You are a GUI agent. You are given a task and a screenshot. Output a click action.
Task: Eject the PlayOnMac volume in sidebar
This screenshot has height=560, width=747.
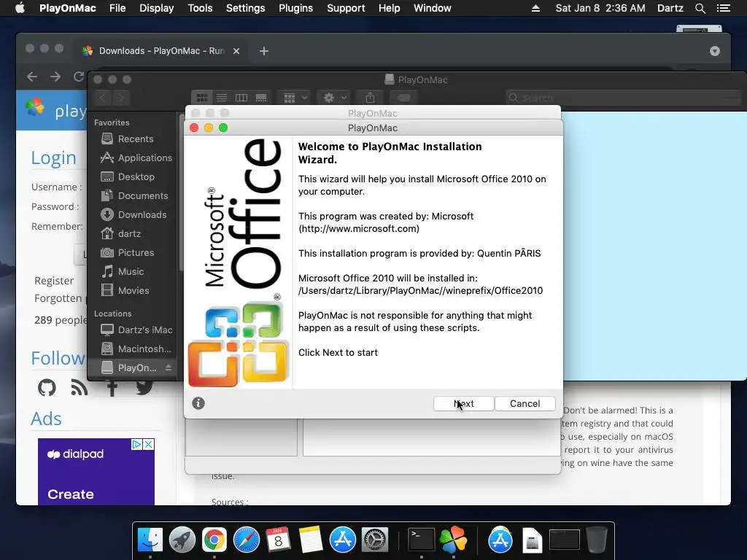[x=169, y=367]
